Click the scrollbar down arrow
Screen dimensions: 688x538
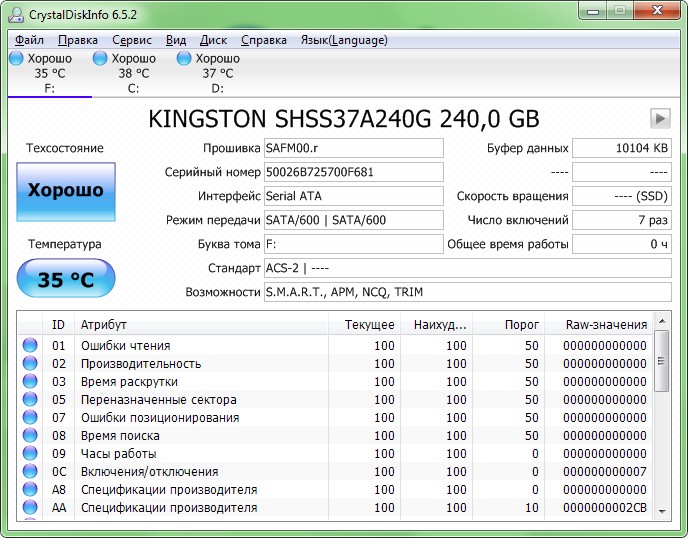[662, 511]
